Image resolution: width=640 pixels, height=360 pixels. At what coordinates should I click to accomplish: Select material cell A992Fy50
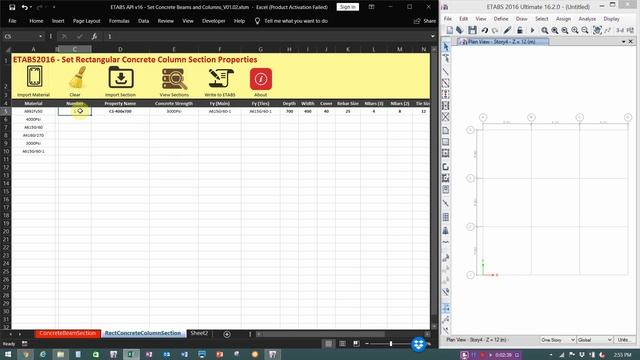pyautogui.click(x=33, y=111)
